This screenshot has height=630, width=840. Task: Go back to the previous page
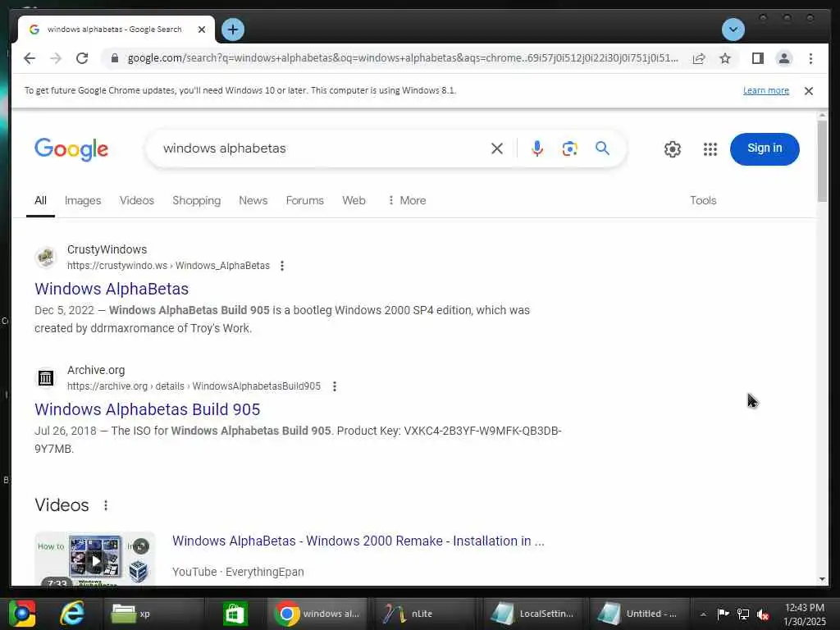[30, 58]
